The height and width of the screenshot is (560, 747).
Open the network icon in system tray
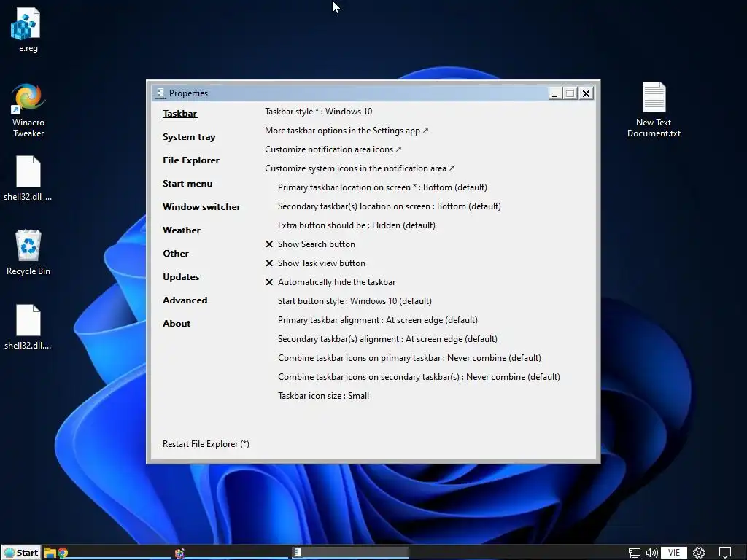[634, 553]
